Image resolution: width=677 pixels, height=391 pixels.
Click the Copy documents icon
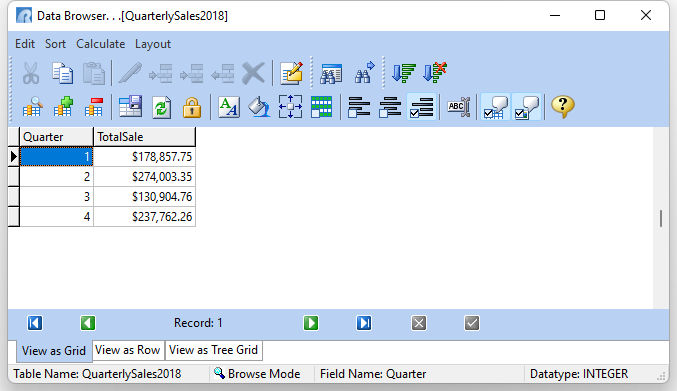pyautogui.click(x=63, y=73)
